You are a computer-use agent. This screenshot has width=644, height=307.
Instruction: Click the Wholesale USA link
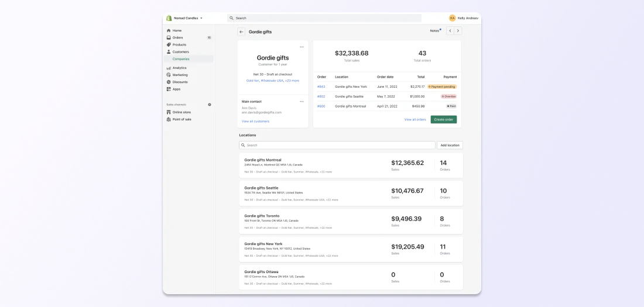272,81
